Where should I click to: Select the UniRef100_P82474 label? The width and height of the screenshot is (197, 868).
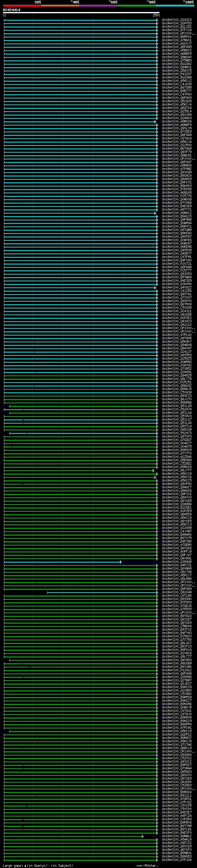177,410
